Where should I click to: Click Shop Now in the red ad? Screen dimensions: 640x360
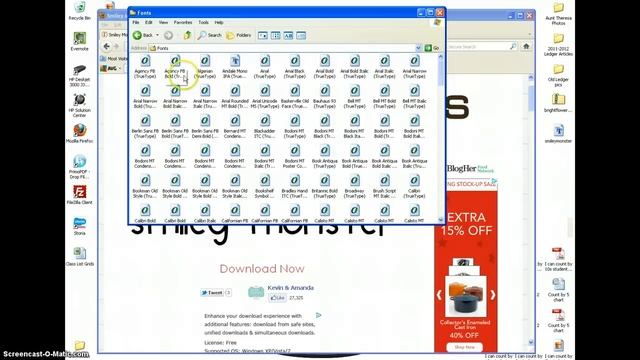[x=464, y=347]
